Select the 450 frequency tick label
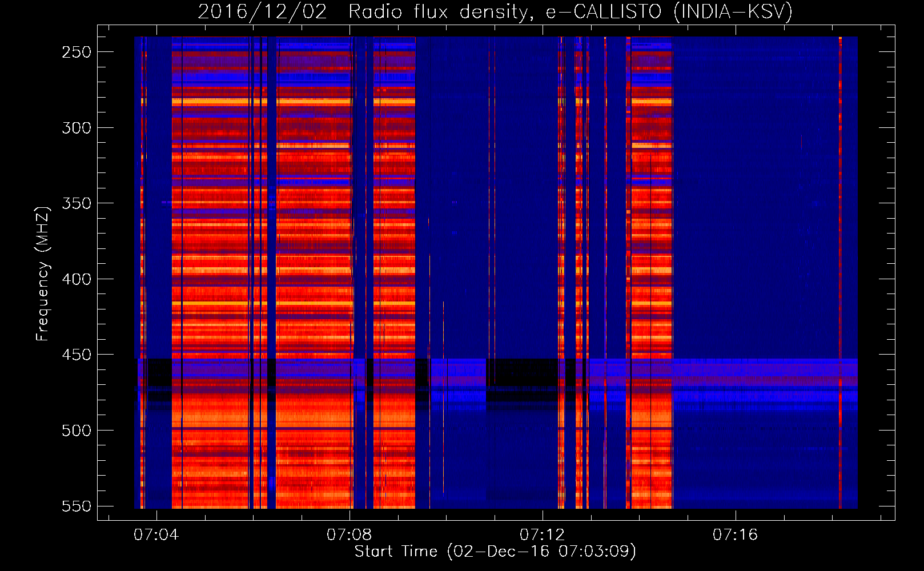 [77, 355]
